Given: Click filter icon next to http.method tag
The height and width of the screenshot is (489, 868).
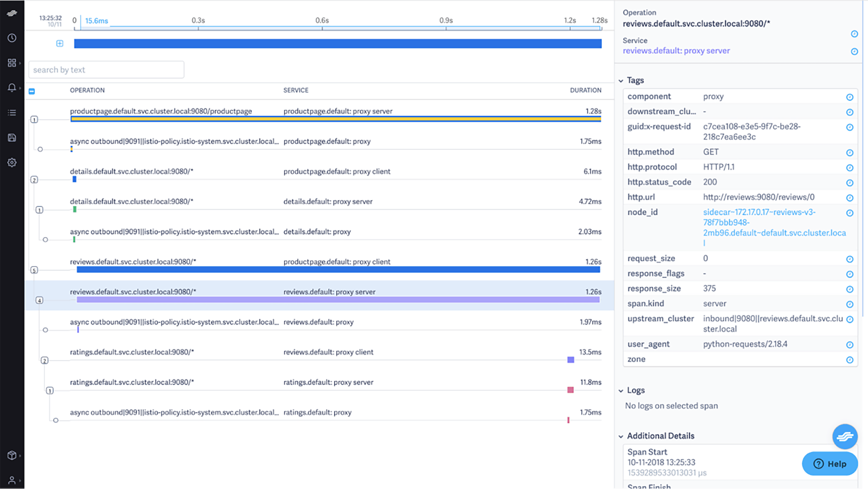Looking at the screenshot, I should [x=850, y=153].
